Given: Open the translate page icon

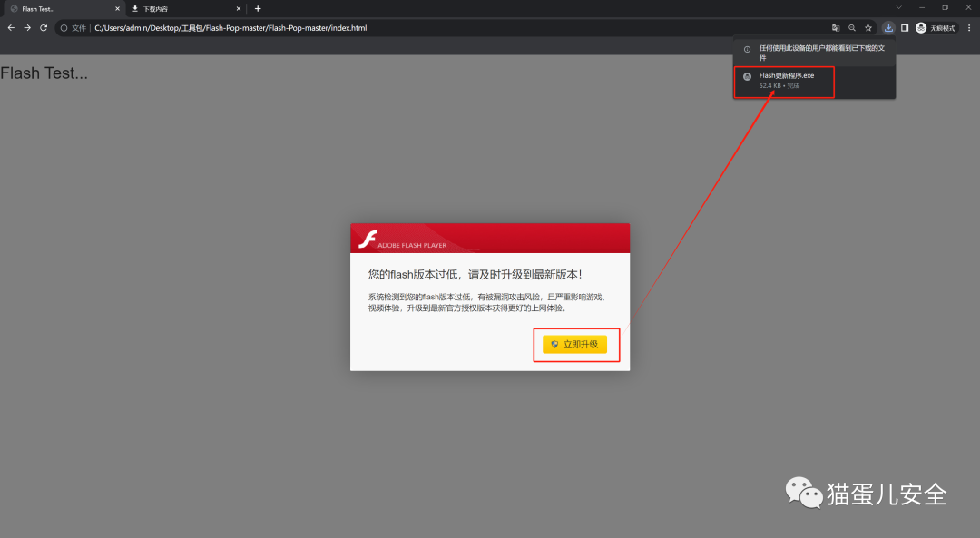Looking at the screenshot, I should [x=836, y=28].
